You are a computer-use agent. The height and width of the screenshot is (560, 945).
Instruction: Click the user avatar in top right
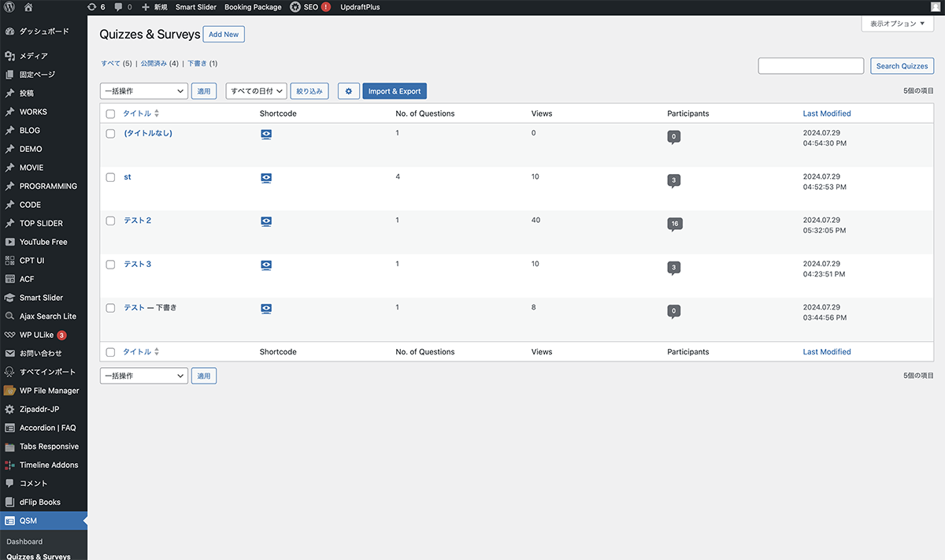pos(935,7)
